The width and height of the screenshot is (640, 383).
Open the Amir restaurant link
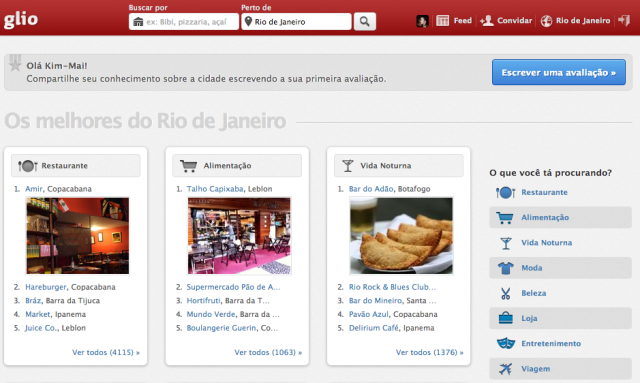coord(33,189)
